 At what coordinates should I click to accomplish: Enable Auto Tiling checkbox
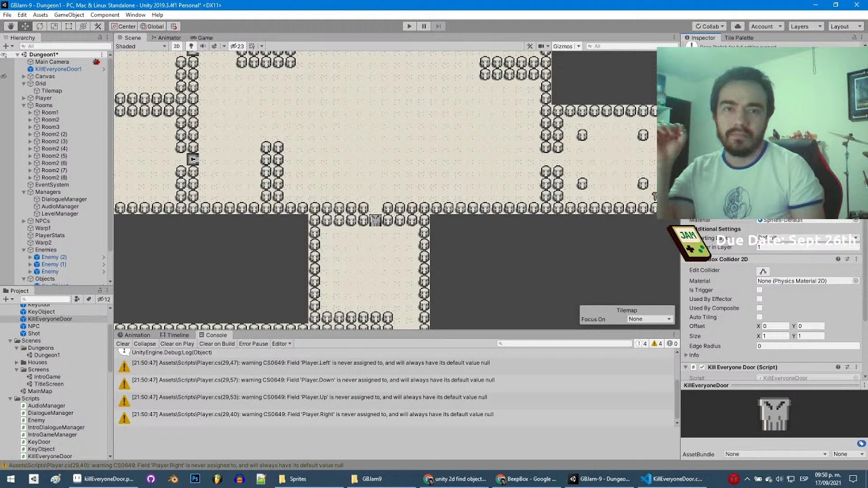click(x=759, y=317)
